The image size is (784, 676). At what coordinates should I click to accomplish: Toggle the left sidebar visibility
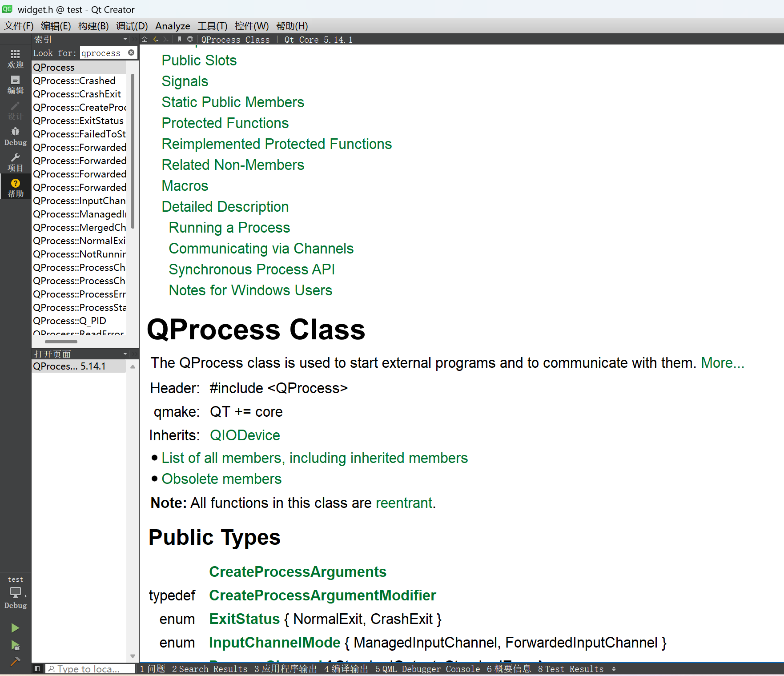37,668
